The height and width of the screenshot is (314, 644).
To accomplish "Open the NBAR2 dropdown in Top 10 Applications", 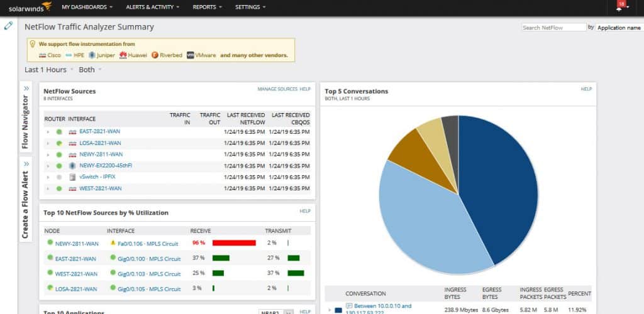I will point(277,312).
